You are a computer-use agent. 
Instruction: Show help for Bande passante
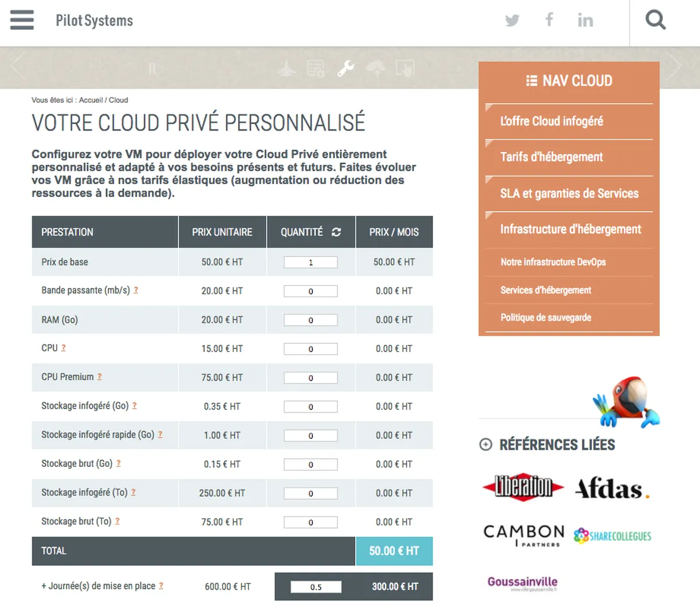point(136,290)
